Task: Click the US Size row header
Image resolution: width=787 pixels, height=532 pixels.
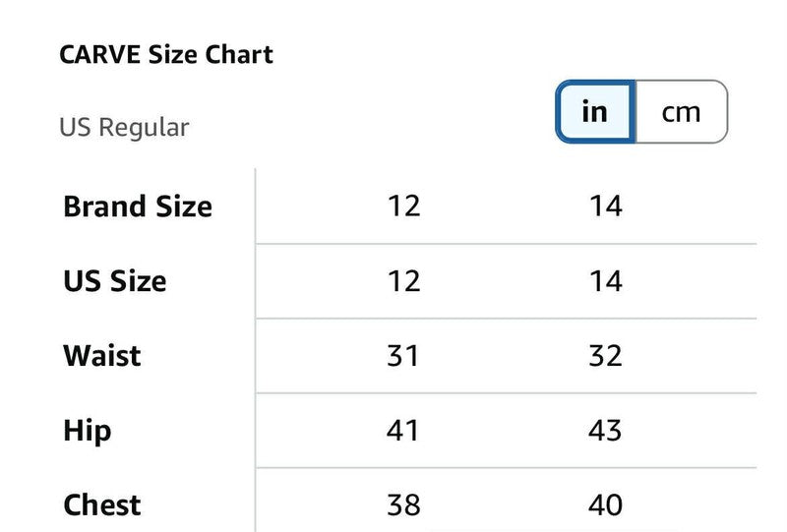Action: point(115,281)
